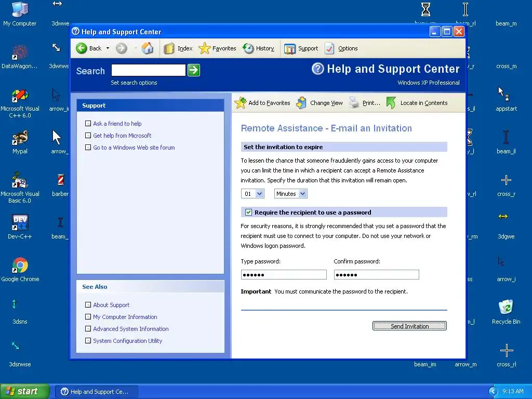Open the 01 duration number dropdown

pyautogui.click(x=252, y=194)
